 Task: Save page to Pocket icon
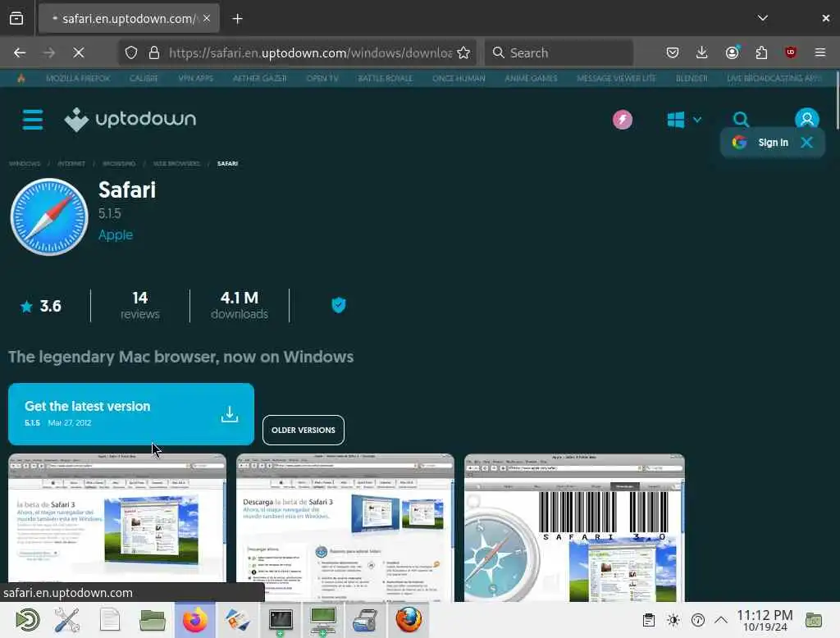[x=673, y=52]
